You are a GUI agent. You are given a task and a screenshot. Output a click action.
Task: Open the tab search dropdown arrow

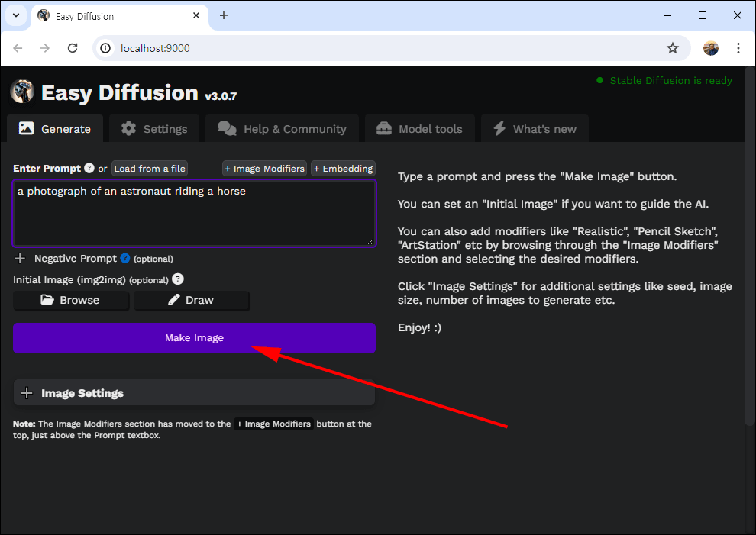click(16, 15)
